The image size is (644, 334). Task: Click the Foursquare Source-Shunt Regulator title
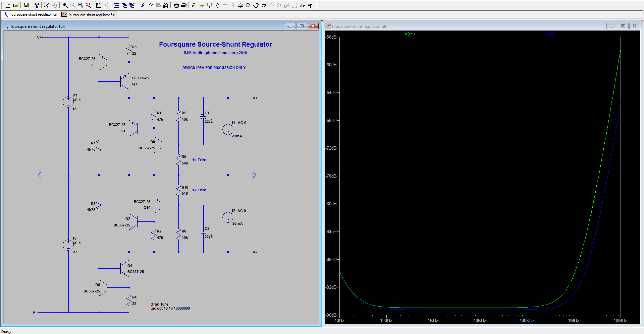click(216, 44)
